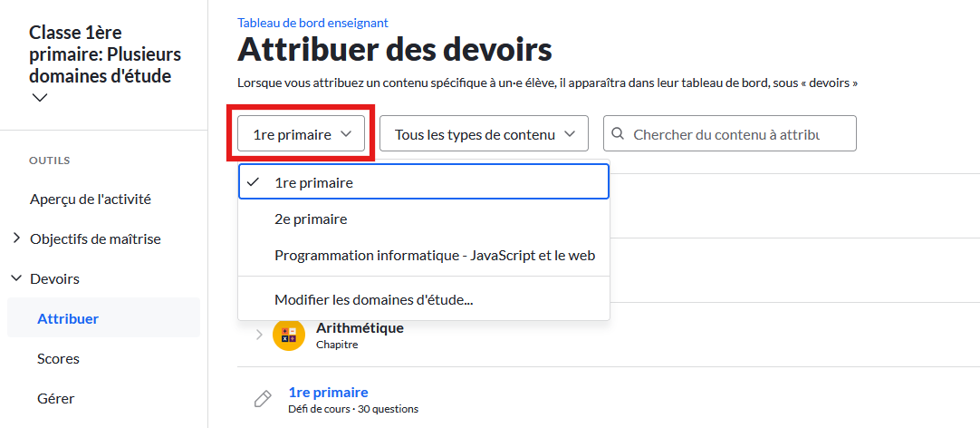980x428 pixels.
Task: Open the Gérer page in sidebar
Action: pyautogui.click(x=55, y=399)
